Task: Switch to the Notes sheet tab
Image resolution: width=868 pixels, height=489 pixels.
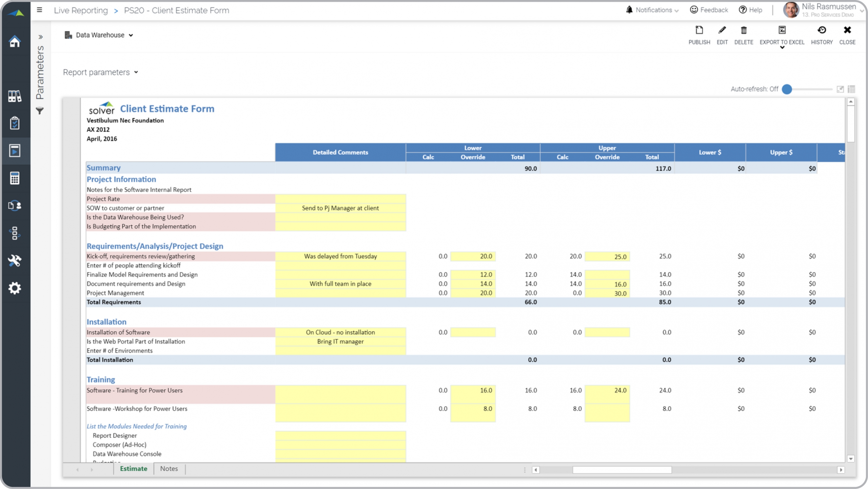Action: click(x=169, y=468)
